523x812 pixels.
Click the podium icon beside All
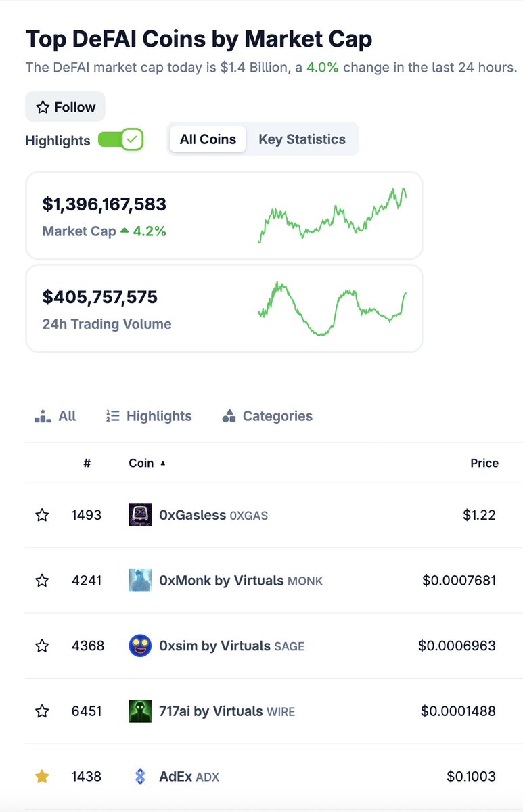click(x=43, y=416)
